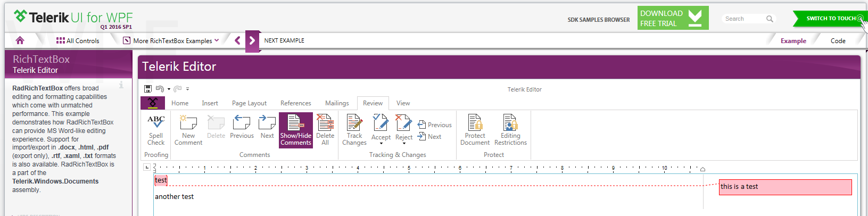Go to Next tracked change
868x216 pixels.
tap(429, 137)
